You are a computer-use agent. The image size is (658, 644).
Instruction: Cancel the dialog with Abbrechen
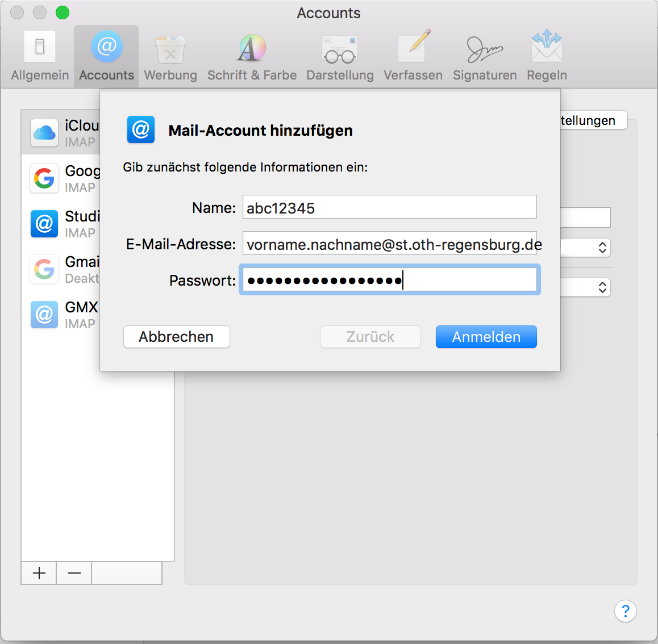(x=176, y=337)
